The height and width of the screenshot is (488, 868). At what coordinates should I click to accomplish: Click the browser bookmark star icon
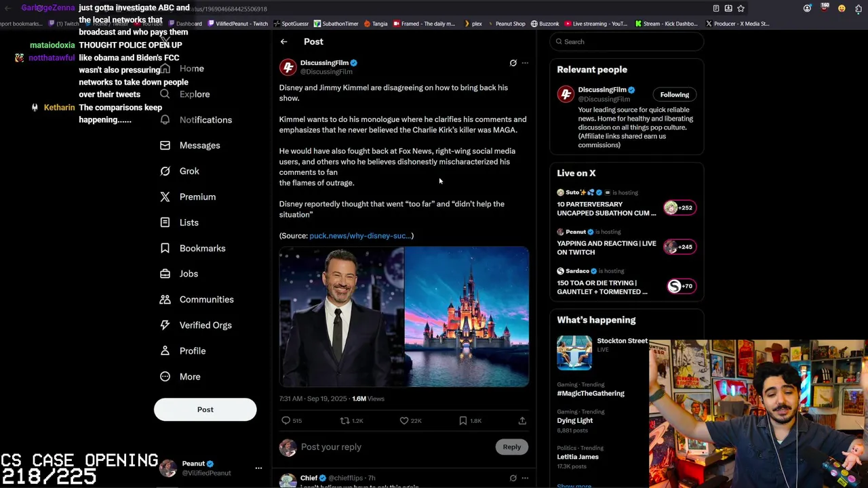(741, 9)
